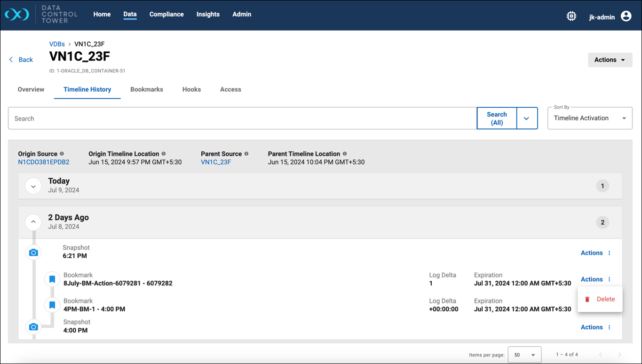Click the N1CDO381EPDB2 origin source link
The width and height of the screenshot is (642, 364).
click(x=44, y=162)
